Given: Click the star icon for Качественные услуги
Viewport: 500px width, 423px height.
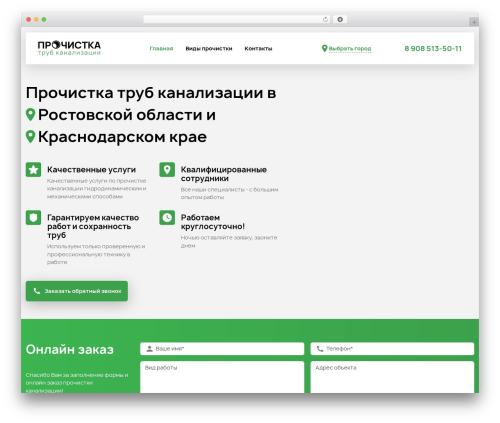Looking at the screenshot, I should pyautogui.click(x=33, y=170).
